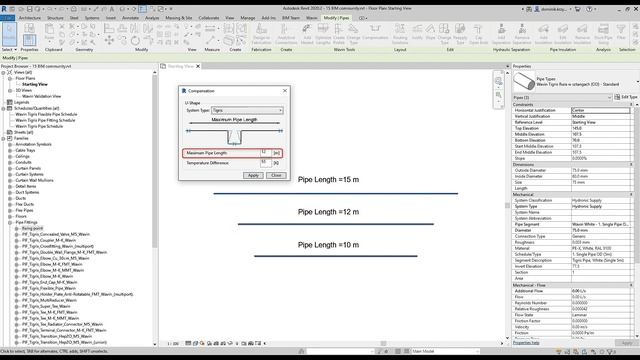Click the Wavin Change Type icon
The image size is (640, 360).
353,34
